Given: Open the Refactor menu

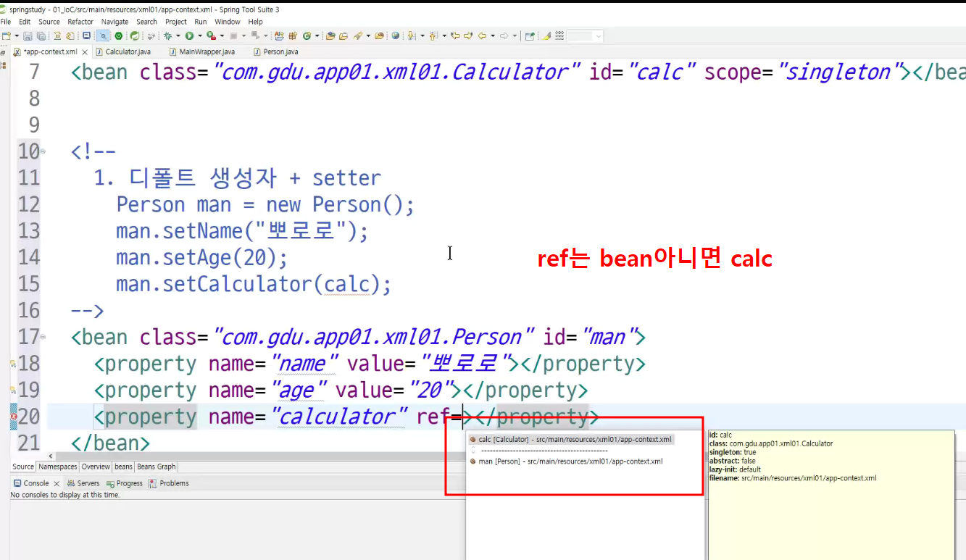Looking at the screenshot, I should click(x=80, y=22).
